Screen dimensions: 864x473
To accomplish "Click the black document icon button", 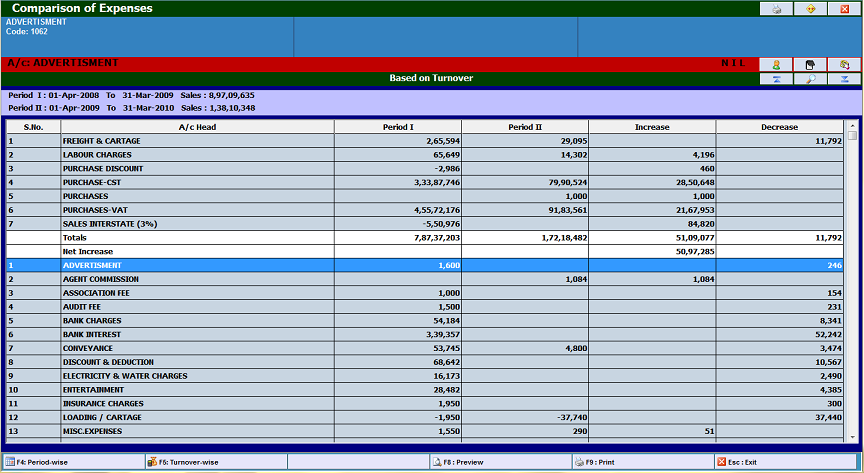I will click(810, 65).
